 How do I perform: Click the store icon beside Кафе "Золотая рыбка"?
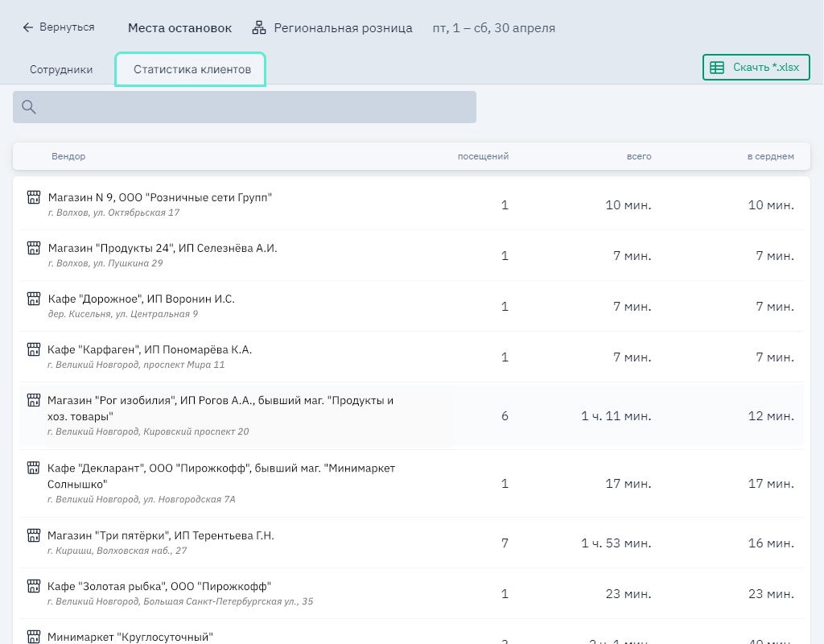[x=34, y=586]
